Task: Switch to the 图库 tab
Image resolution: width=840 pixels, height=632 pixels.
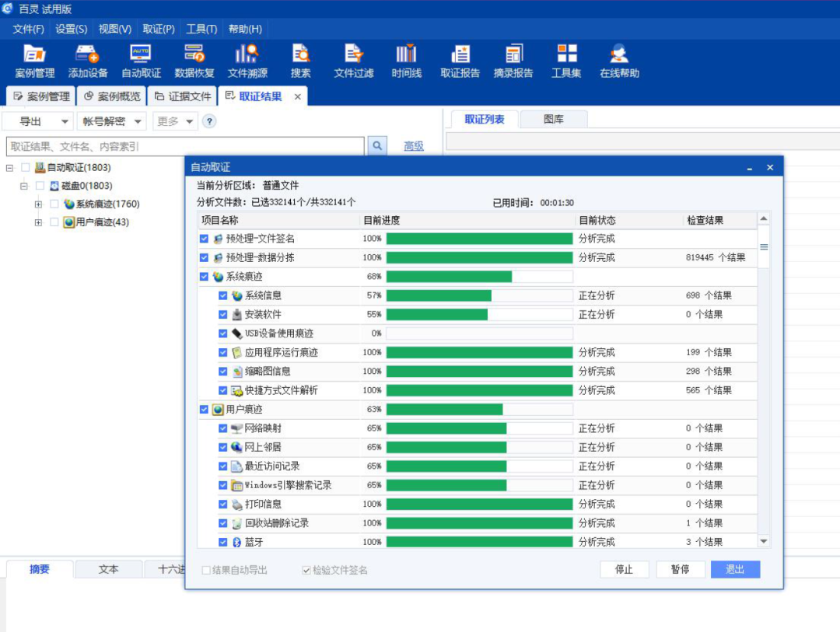Action: tap(553, 119)
